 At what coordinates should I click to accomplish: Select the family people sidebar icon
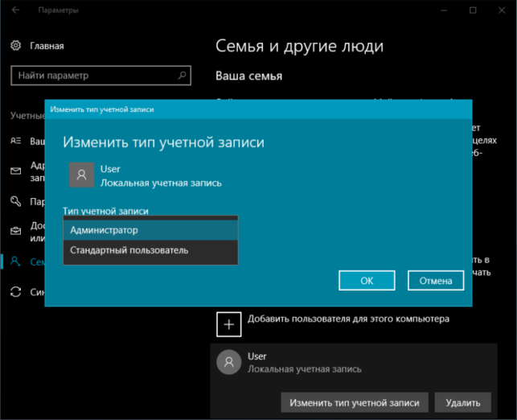[15, 261]
